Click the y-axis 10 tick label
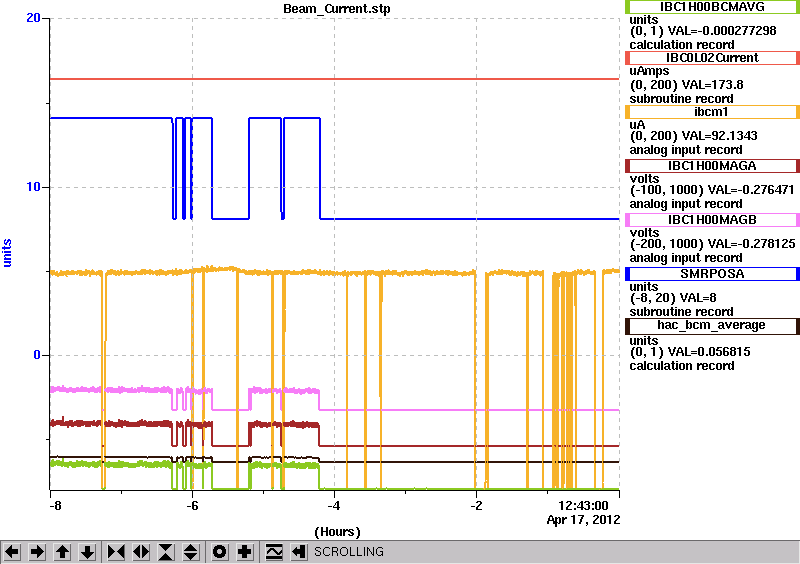 click(x=33, y=187)
